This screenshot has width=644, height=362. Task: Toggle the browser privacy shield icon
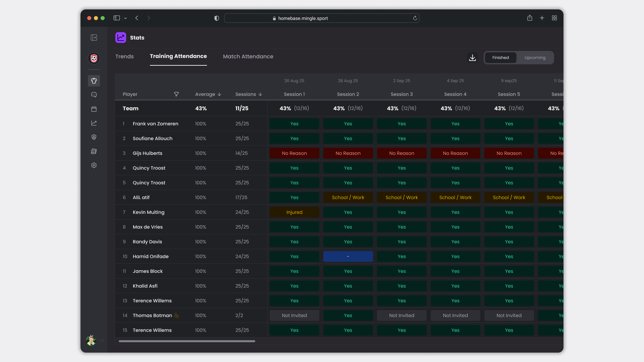(x=217, y=18)
